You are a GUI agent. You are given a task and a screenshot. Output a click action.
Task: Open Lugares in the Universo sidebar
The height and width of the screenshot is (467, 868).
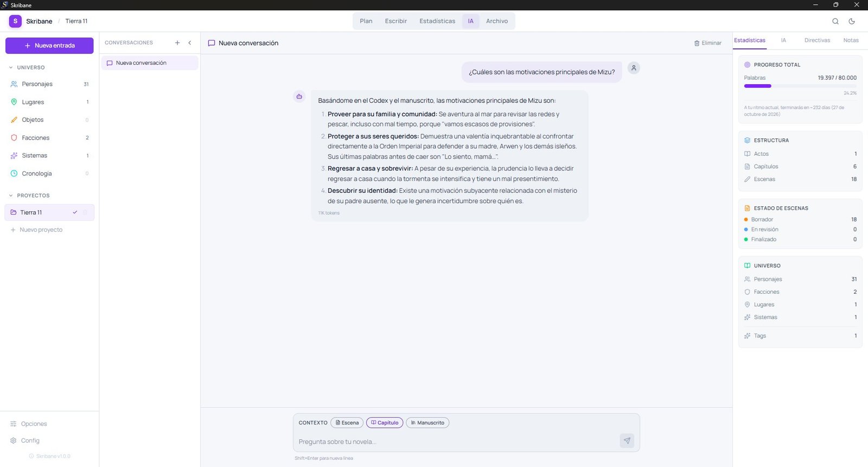[x=49, y=102]
